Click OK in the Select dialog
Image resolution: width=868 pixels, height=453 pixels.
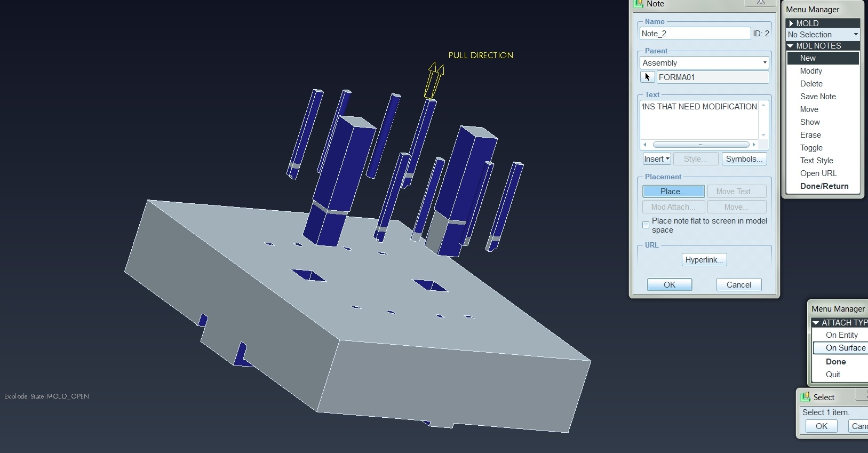click(x=822, y=426)
